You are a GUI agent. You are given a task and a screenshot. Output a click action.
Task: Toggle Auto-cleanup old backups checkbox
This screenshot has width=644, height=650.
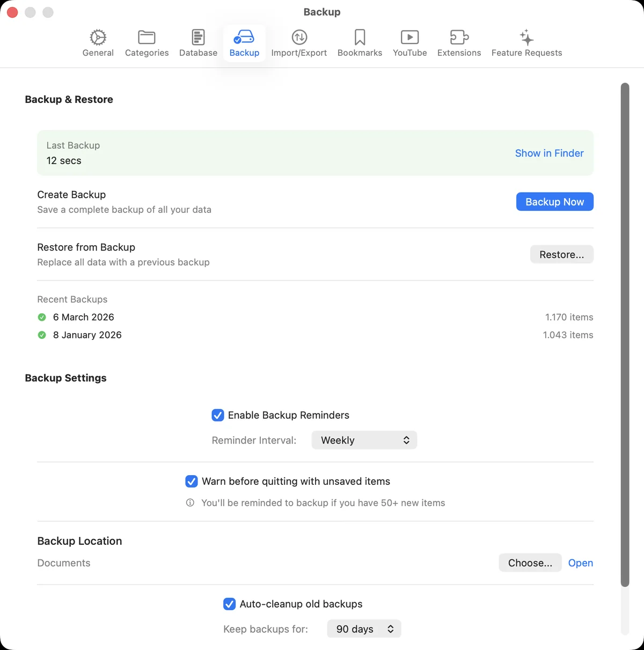(x=229, y=604)
